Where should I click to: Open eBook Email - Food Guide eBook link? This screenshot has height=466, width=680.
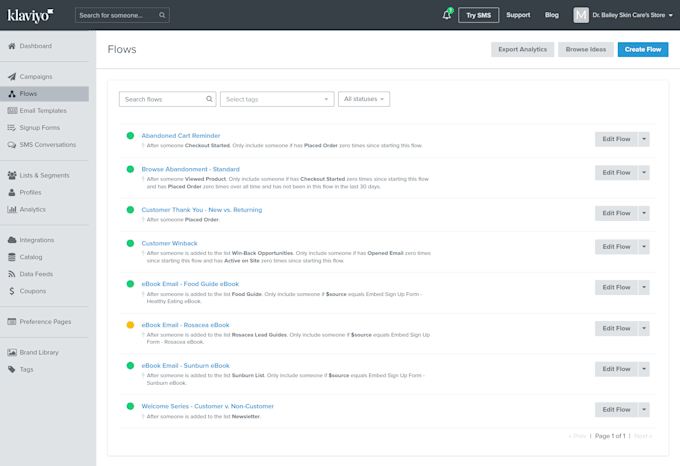pos(190,284)
